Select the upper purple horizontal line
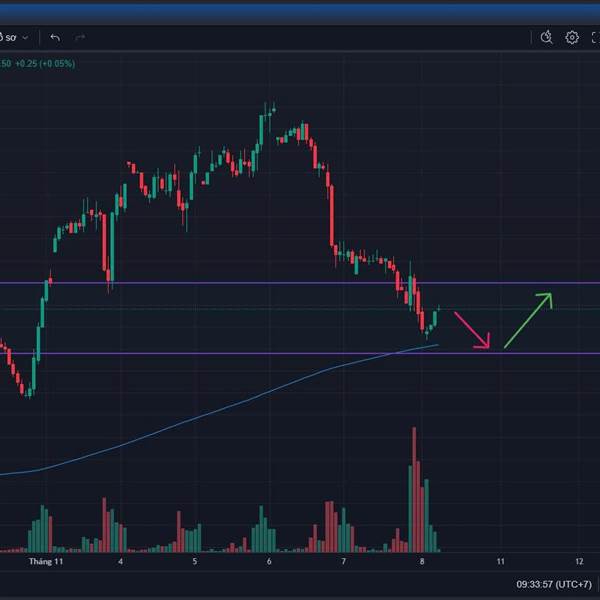 tap(200, 282)
